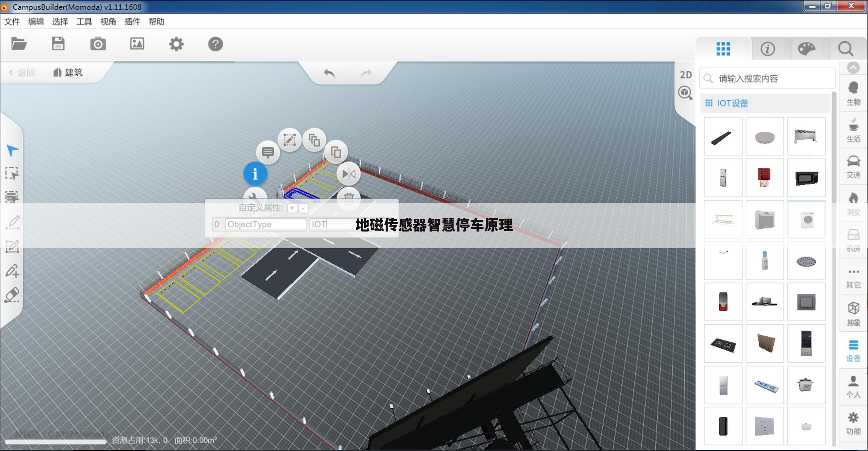Viewport: 868px width, 451px height.
Task: Click the 建筑 breadcrumb
Action: pos(68,72)
